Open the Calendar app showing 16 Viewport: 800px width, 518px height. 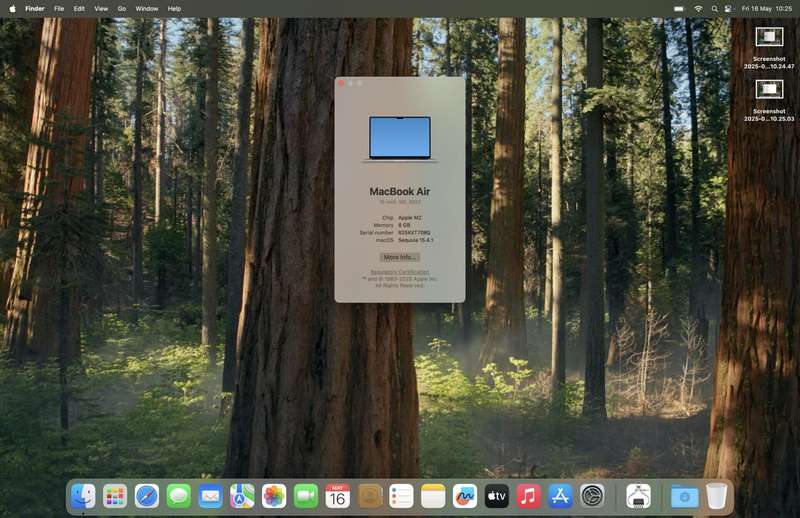point(337,496)
